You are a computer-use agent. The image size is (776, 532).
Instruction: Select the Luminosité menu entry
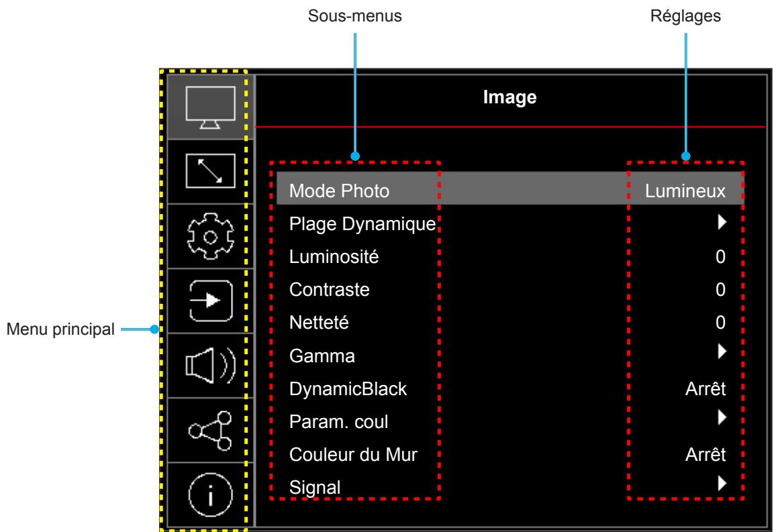pos(334,256)
